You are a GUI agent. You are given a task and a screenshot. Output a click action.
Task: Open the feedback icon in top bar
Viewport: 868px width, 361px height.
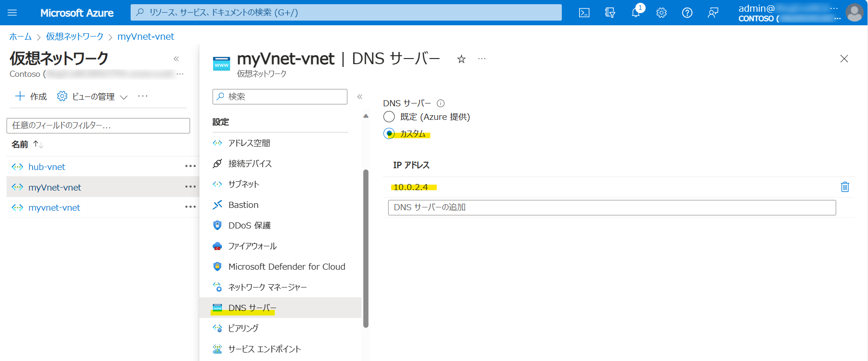713,13
